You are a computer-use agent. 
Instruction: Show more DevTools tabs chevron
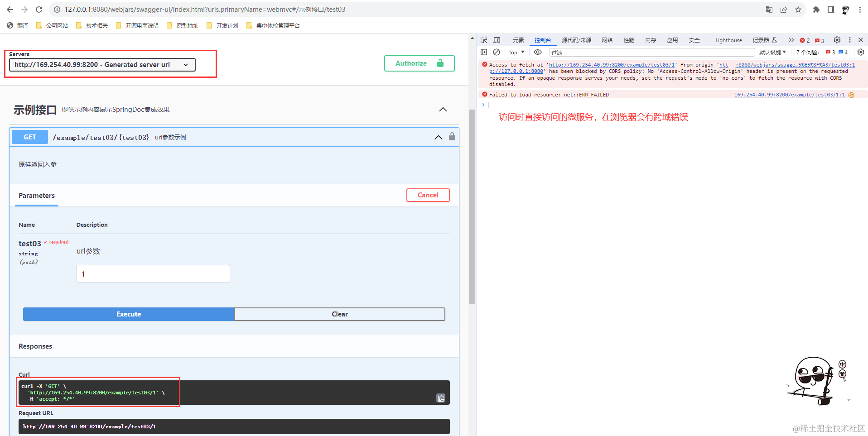pyautogui.click(x=791, y=40)
